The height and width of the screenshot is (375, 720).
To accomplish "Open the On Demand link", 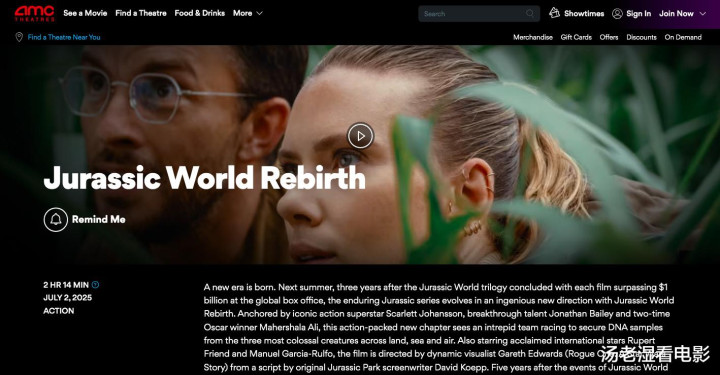I will click(683, 37).
